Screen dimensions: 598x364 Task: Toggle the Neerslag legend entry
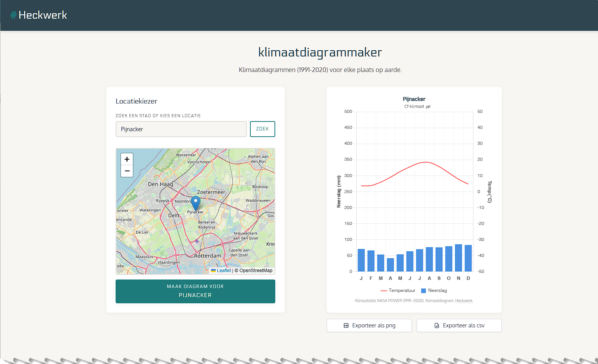pyautogui.click(x=434, y=290)
